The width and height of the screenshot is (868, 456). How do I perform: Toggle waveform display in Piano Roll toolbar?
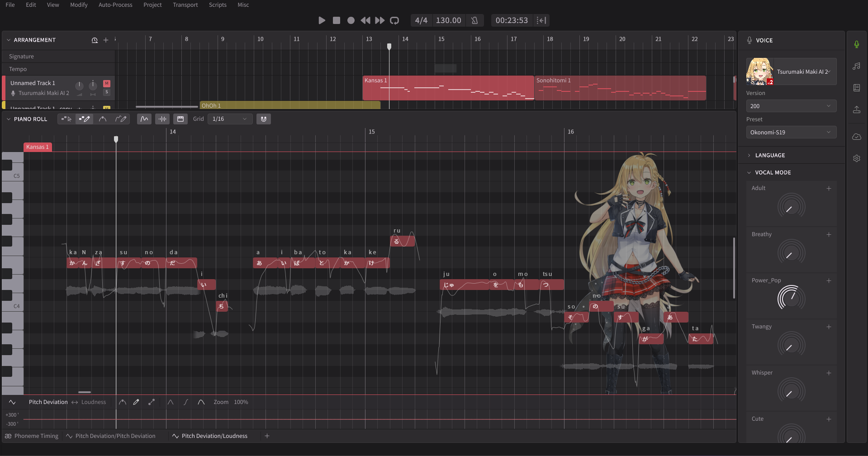click(162, 119)
